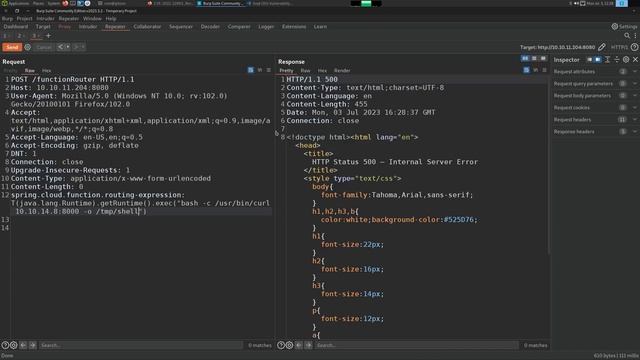Open the Proxy tool tab

point(64,27)
